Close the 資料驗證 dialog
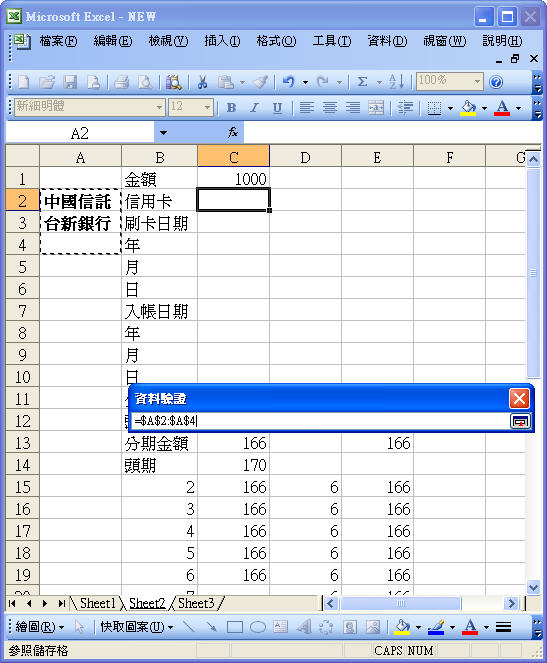The width and height of the screenshot is (547, 663). (519, 398)
